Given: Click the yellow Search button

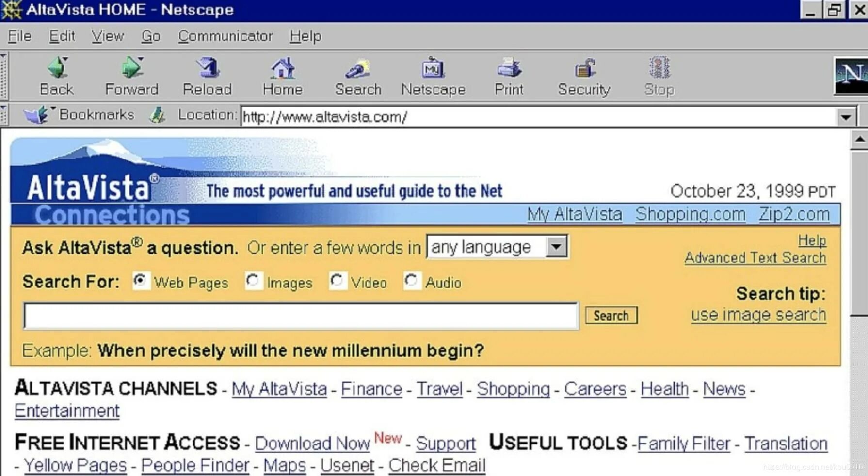Looking at the screenshot, I should (x=611, y=316).
